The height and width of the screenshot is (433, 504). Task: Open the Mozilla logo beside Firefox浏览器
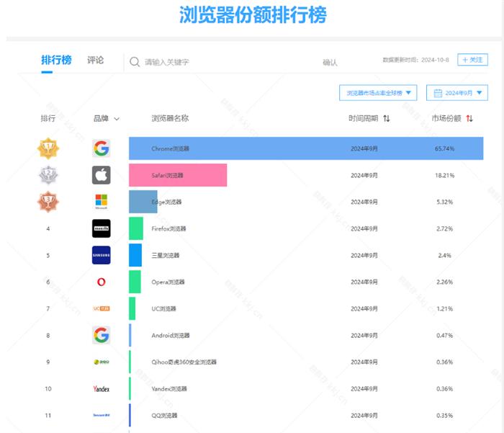102,228
